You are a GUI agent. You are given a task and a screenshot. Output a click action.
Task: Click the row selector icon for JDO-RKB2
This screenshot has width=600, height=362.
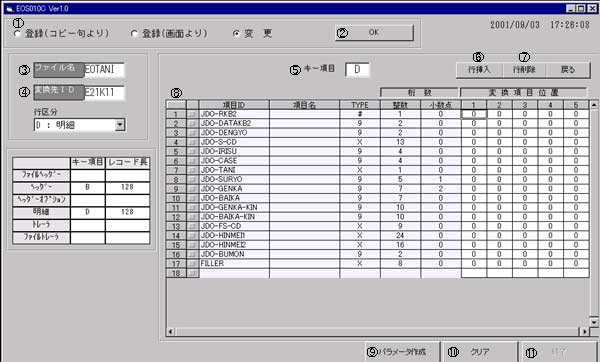[192, 114]
